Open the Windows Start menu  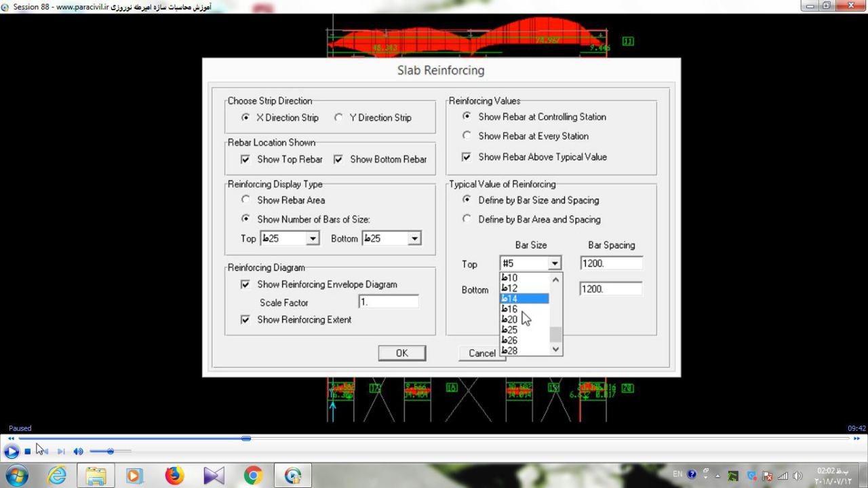click(x=16, y=475)
